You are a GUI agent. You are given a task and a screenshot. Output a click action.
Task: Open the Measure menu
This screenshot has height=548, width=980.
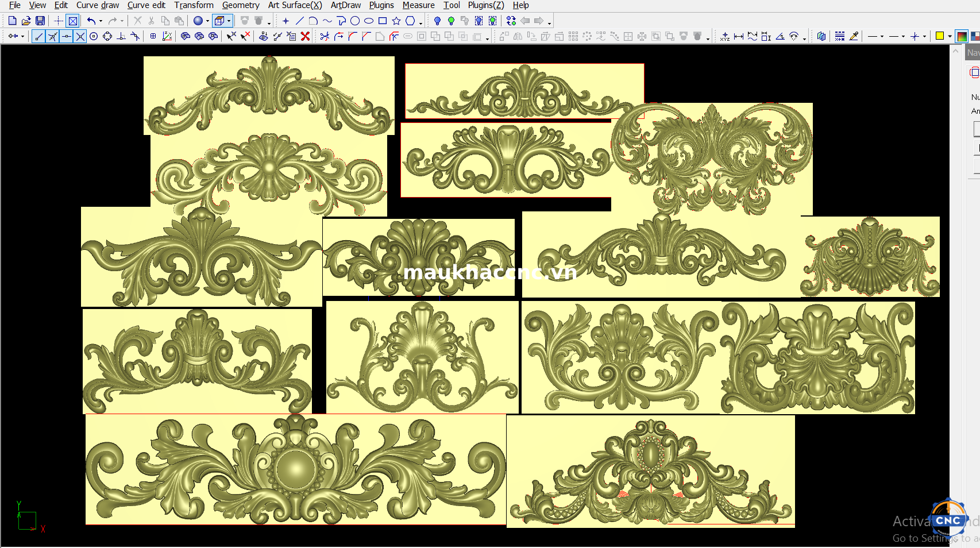418,5
